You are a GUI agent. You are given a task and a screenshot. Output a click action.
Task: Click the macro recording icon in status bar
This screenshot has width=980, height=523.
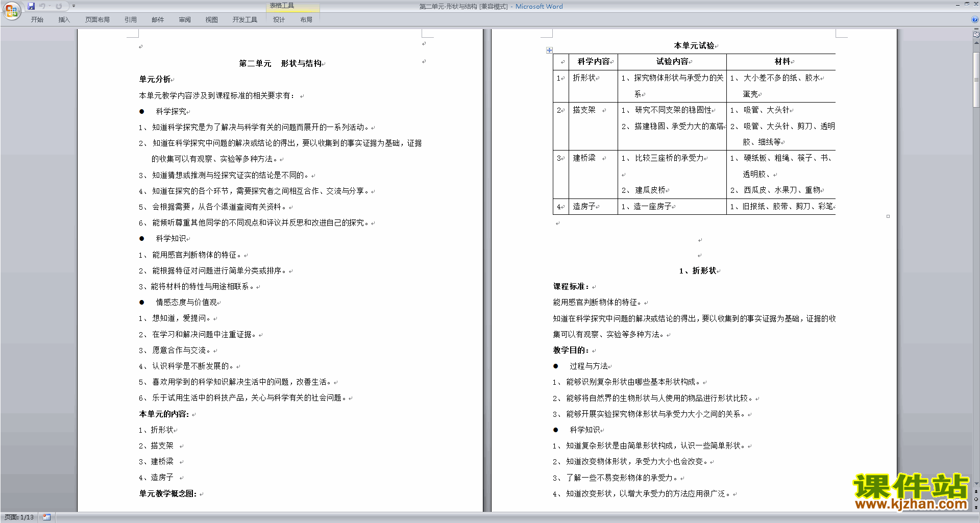pyautogui.click(x=46, y=517)
